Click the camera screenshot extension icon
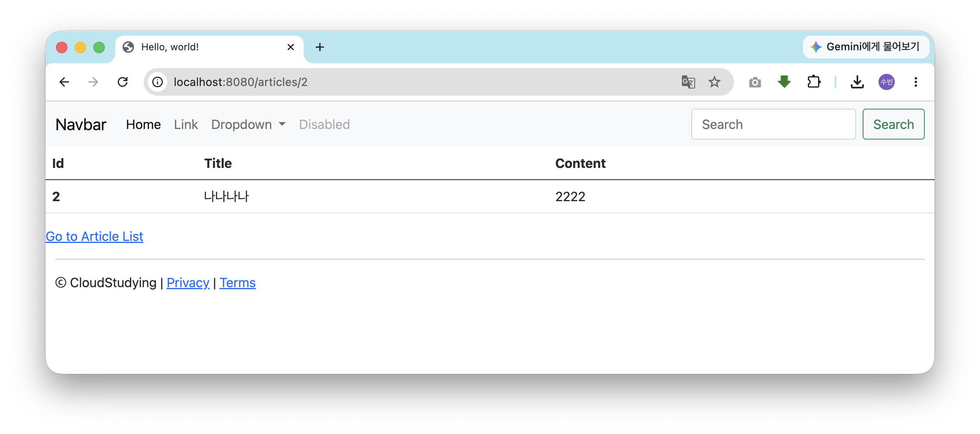 click(755, 82)
